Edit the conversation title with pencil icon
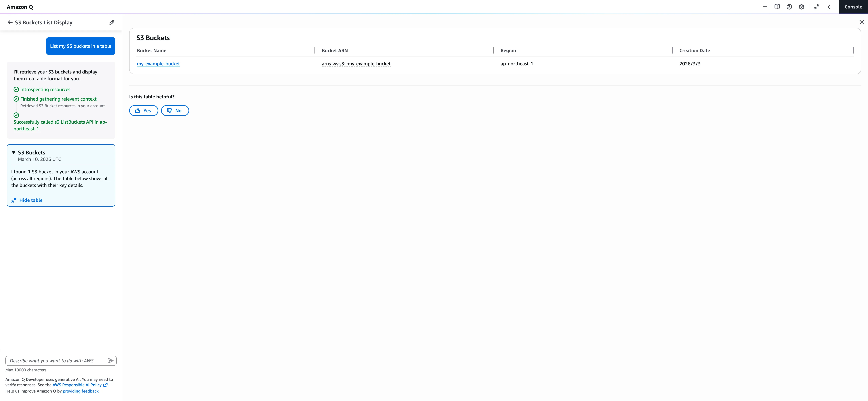 (x=112, y=23)
